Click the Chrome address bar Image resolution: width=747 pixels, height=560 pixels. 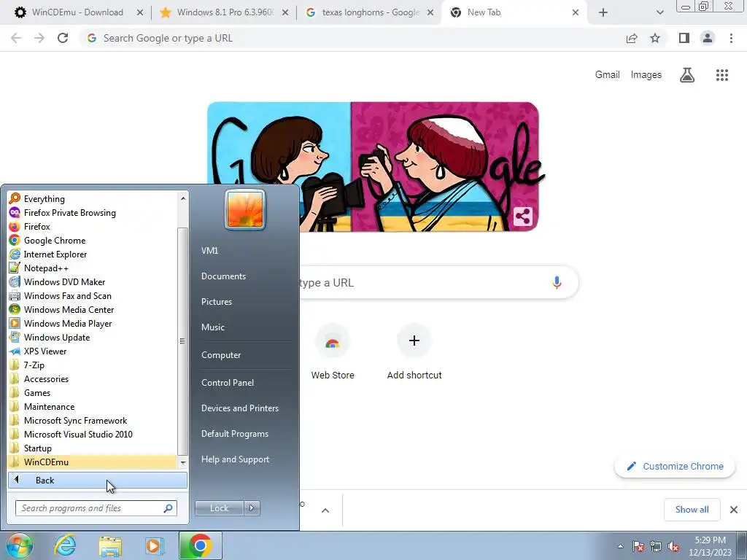point(352,38)
